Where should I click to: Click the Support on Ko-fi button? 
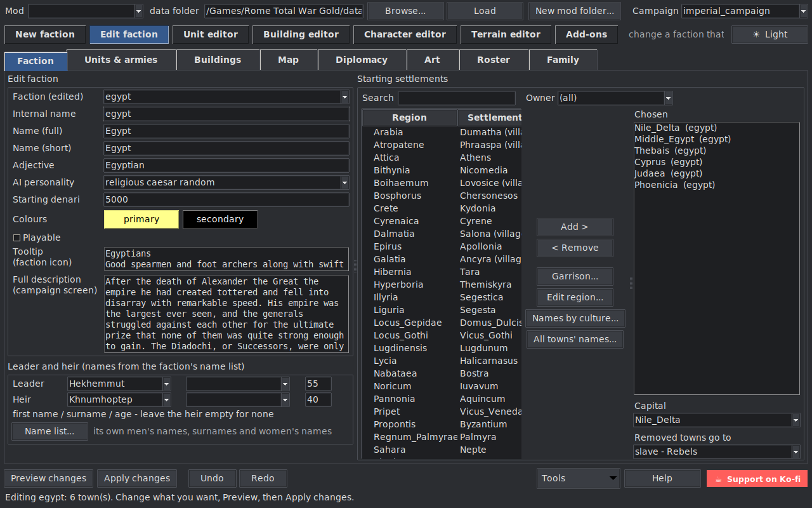coord(757,479)
